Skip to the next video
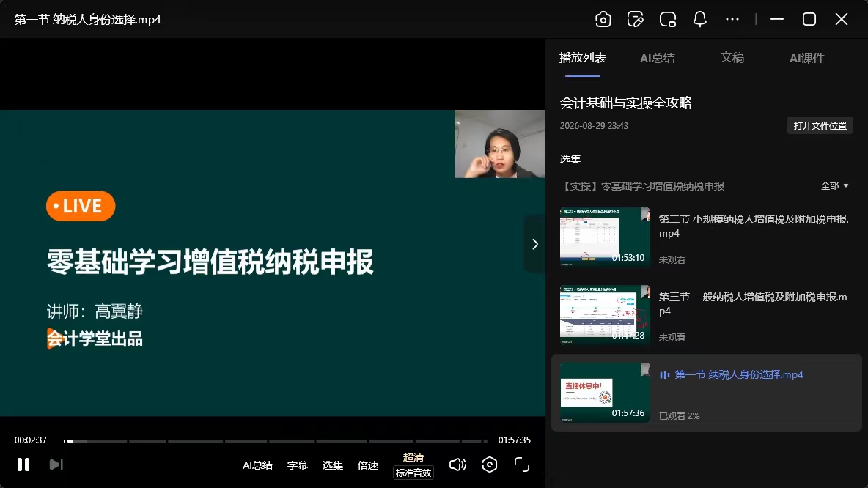Screen dimensions: 868x488 [x=56, y=465]
